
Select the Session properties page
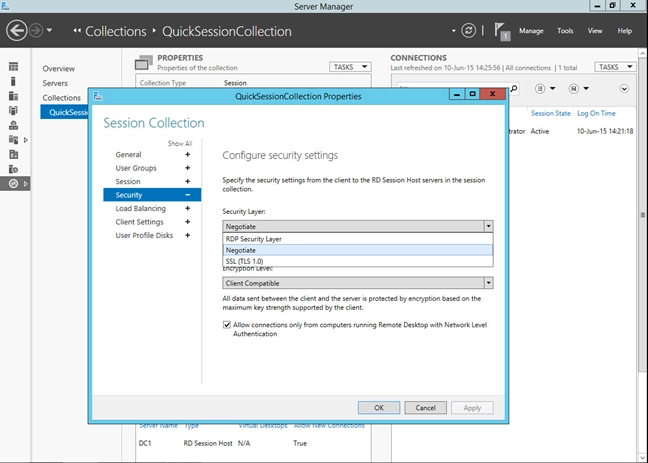tap(128, 181)
